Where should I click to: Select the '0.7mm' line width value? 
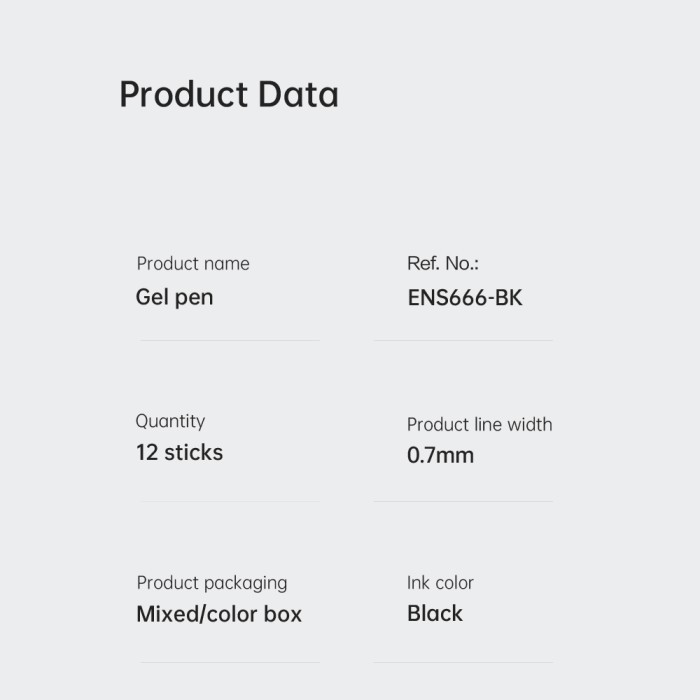440,455
